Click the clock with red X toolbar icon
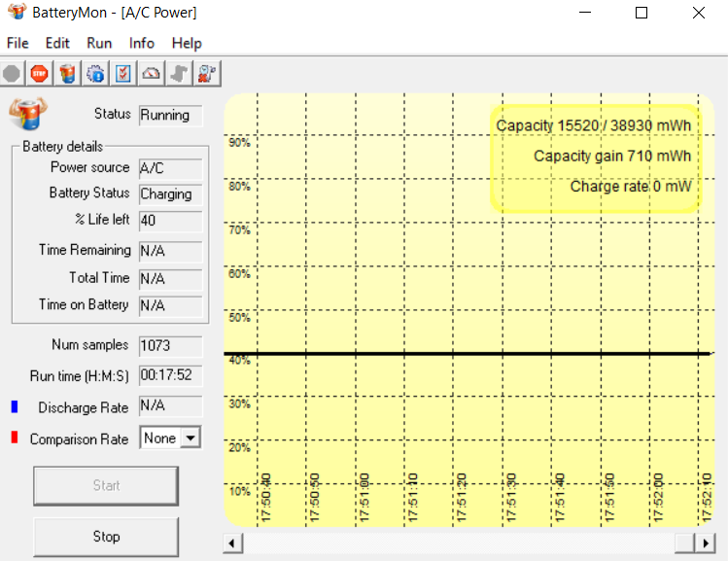728x561 pixels. click(x=207, y=73)
